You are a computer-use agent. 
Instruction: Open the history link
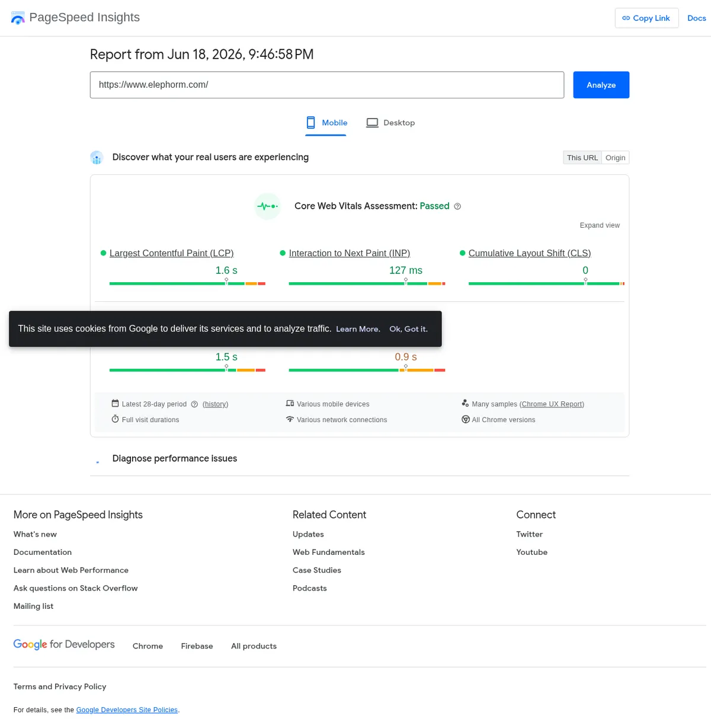click(x=215, y=404)
